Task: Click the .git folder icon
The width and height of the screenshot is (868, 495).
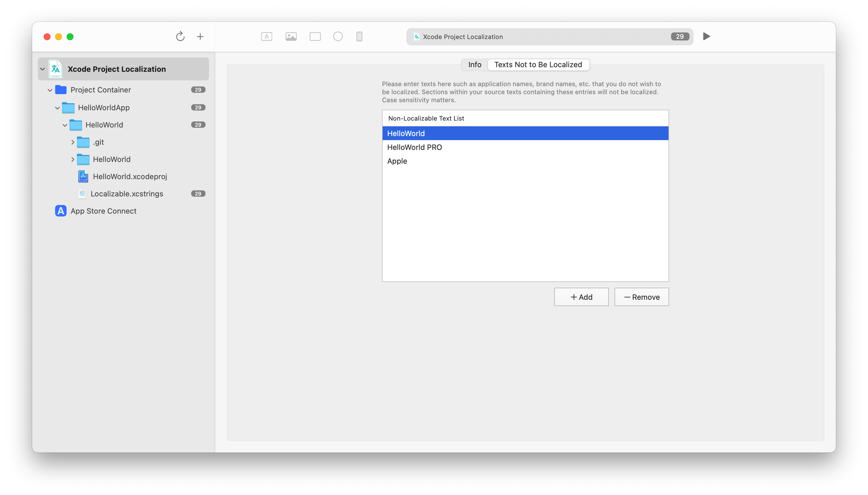Action: pos(83,142)
